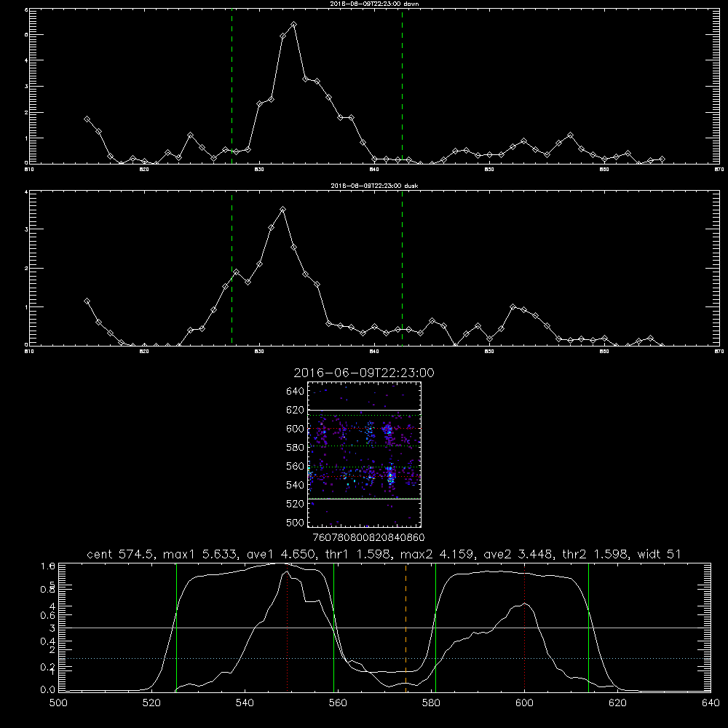Click the "0.0" y-axis label of bottom plot
Screen dimensions: 728x728
click(48, 689)
